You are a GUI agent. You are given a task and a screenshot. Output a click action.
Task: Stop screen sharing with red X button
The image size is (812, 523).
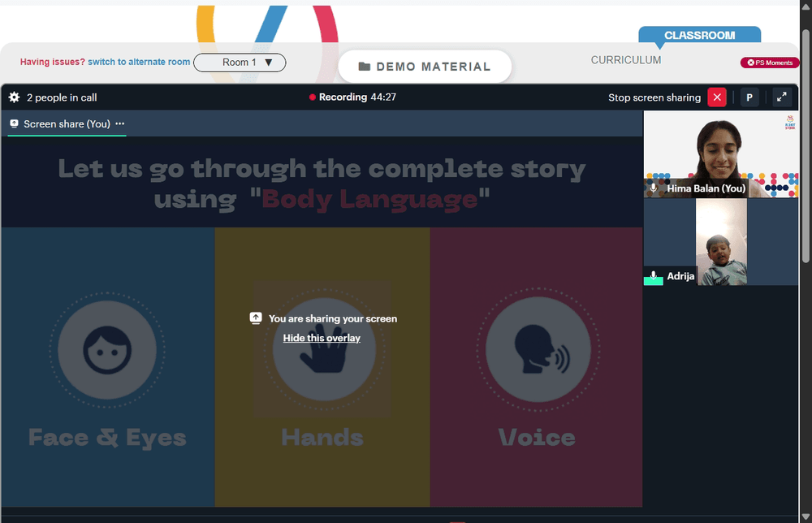pos(717,97)
